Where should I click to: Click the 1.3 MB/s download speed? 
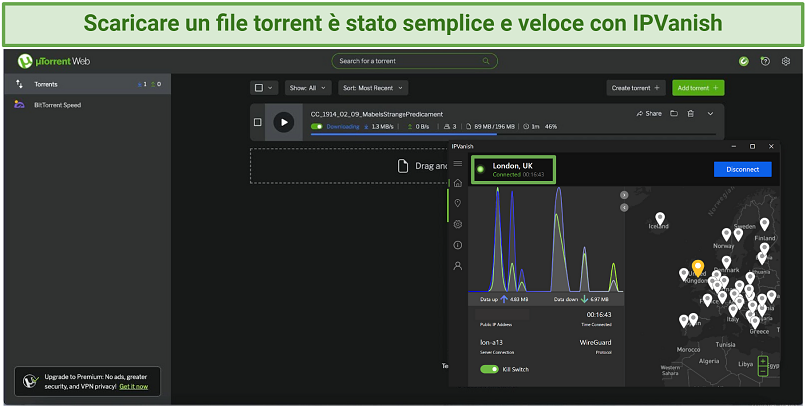[382, 126]
